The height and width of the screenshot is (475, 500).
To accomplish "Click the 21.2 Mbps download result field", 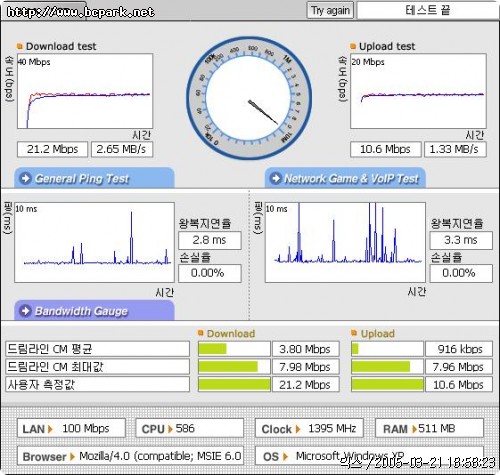I will tap(52, 149).
